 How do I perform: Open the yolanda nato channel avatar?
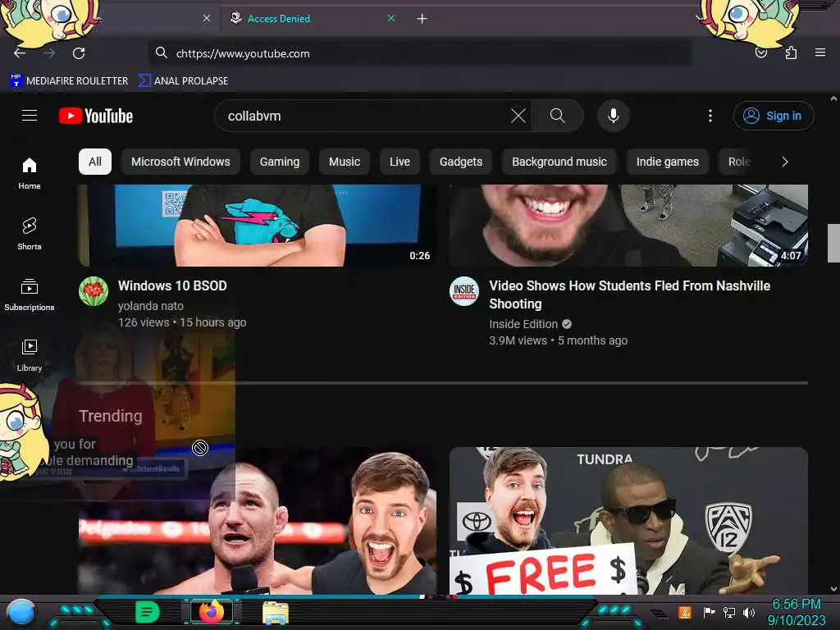(94, 291)
